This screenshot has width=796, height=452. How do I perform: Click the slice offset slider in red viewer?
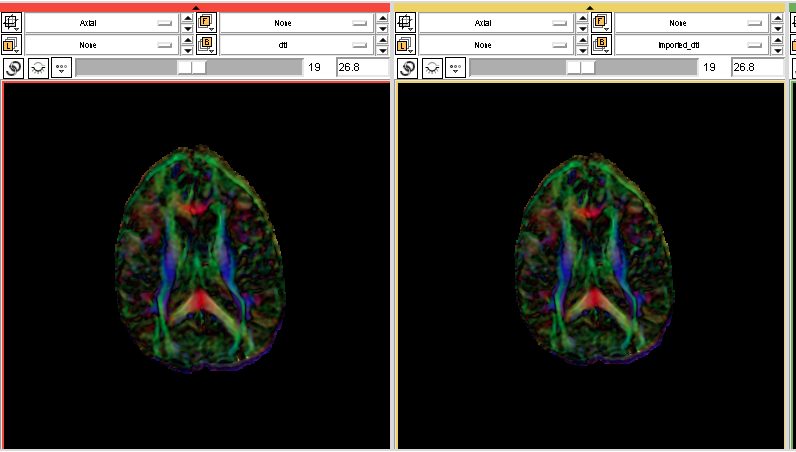(189, 67)
